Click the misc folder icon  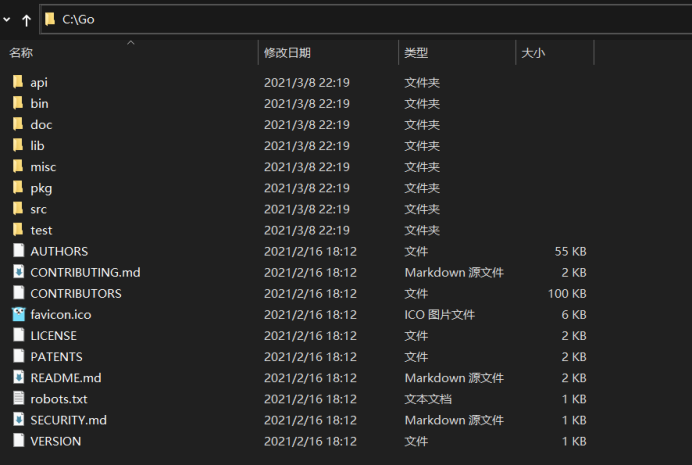pyautogui.click(x=18, y=167)
